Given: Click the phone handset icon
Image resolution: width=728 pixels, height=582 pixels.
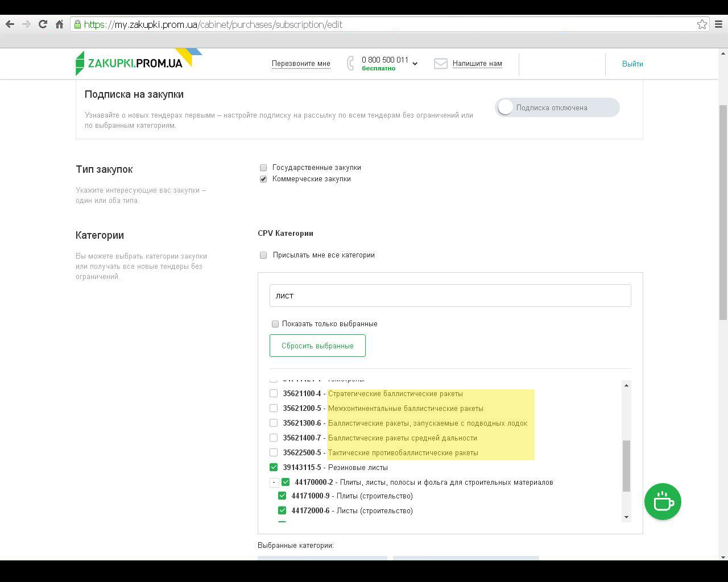Looking at the screenshot, I should [x=350, y=63].
